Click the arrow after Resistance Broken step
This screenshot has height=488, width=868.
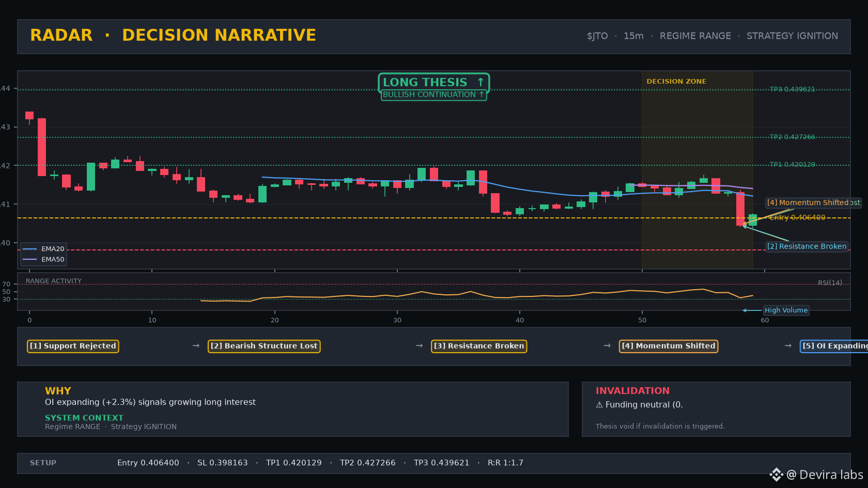608,345
